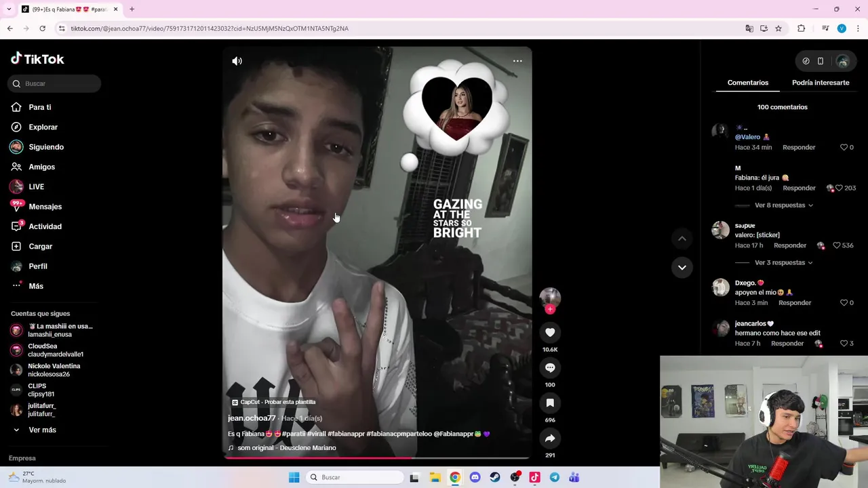
Task: Like the comment 'hermano como hace ese edit'
Action: point(844,344)
